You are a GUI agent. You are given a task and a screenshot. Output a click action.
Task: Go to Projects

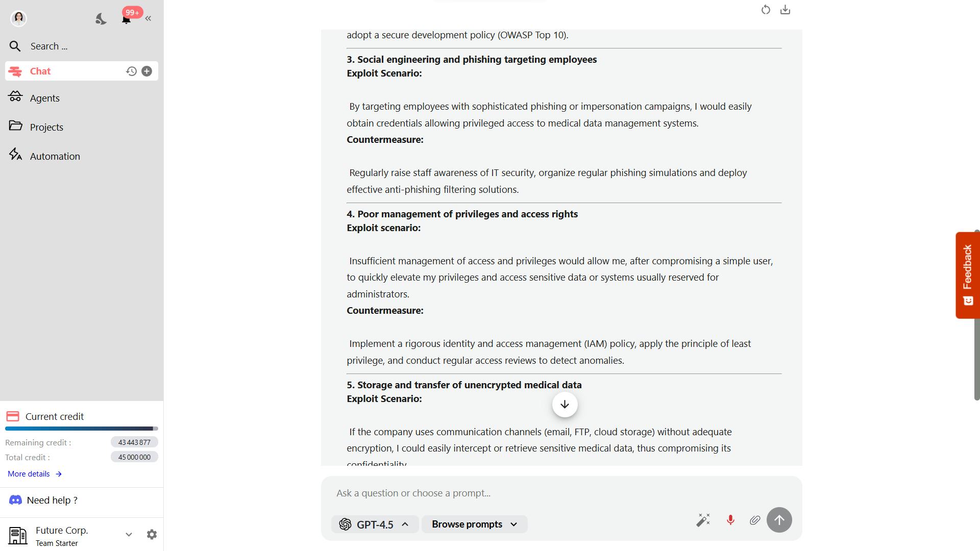(x=46, y=127)
